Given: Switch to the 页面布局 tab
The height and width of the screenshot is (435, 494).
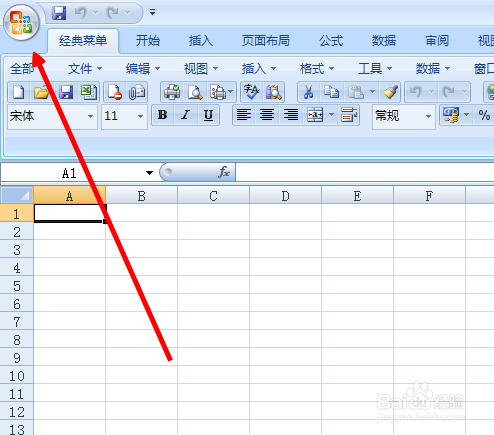Looking at the screenshot, I should pos(266,41).
